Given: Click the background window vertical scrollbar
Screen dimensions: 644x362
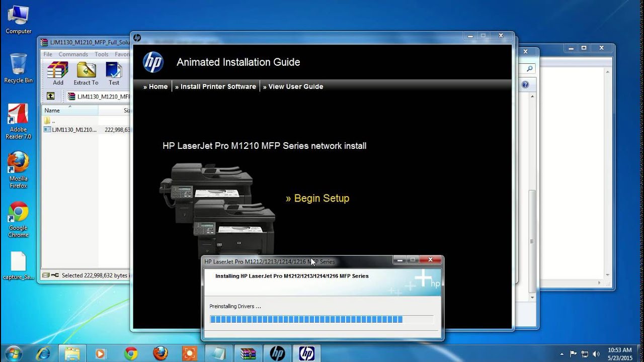Looking at the screenshot, I should tap(532, 241).
